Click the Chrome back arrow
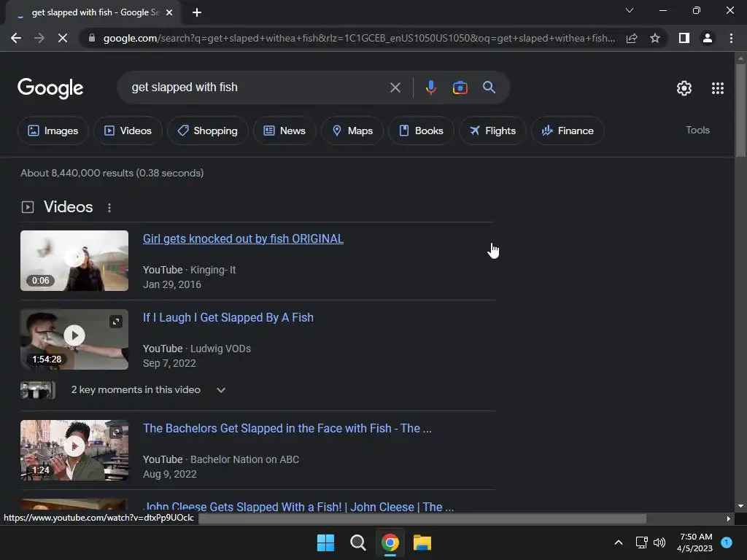747x560 pixels. pyautogui.click(x=16, y=38)
